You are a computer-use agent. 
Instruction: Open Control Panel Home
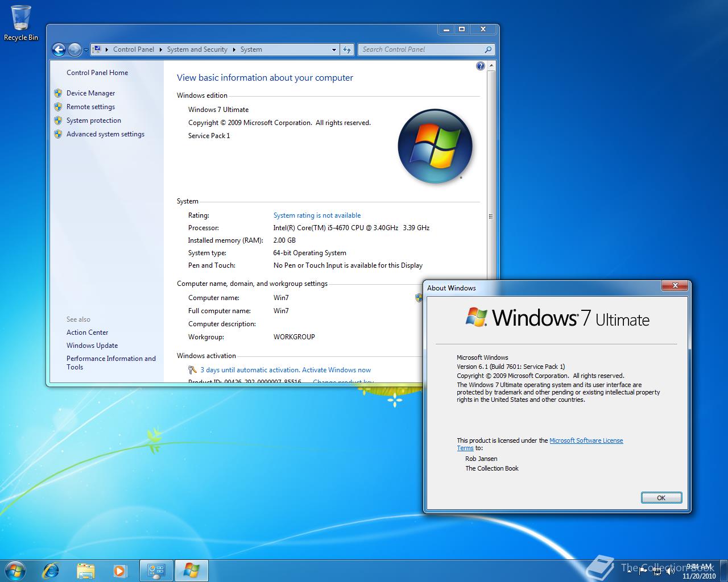[97, 73]
